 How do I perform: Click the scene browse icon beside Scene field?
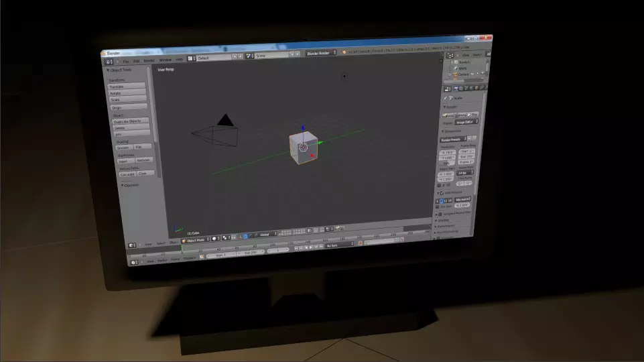pyautogui.click(x=249, y=56)
